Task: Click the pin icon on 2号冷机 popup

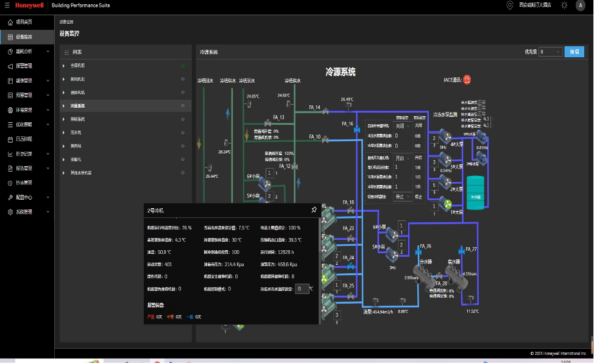Action: 314,210
